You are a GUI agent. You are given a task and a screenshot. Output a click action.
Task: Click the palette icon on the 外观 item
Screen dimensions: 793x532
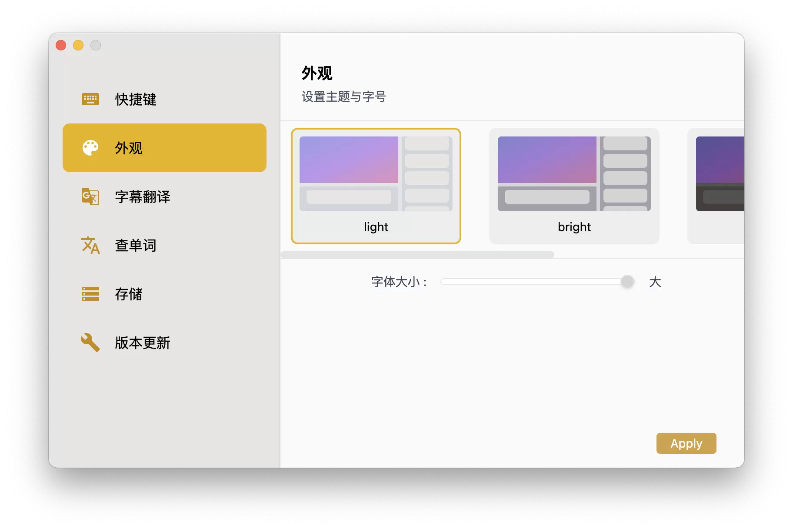pos(90,148)
